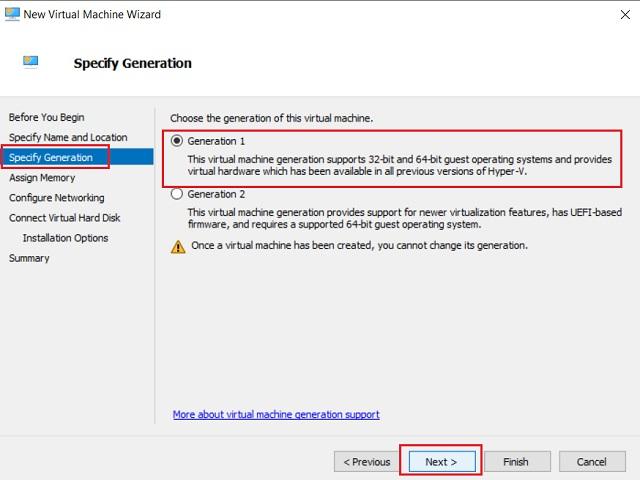The height and width of the screenshot is (480, 640).
Task: Click Finish to complete the wizard
Action: (517, 462)
